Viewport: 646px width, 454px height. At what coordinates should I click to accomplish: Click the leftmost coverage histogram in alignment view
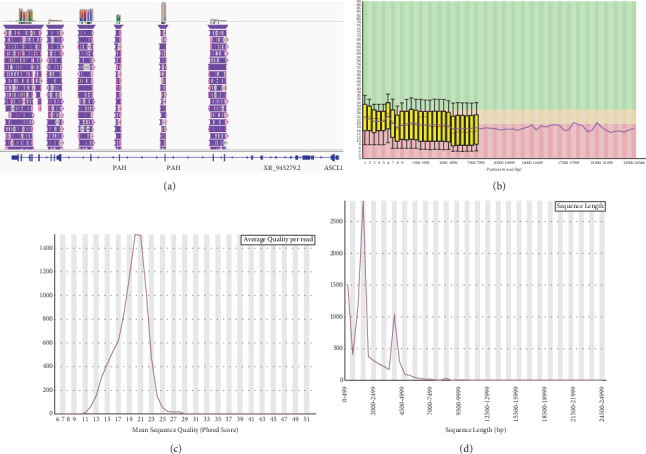(26, 14)
